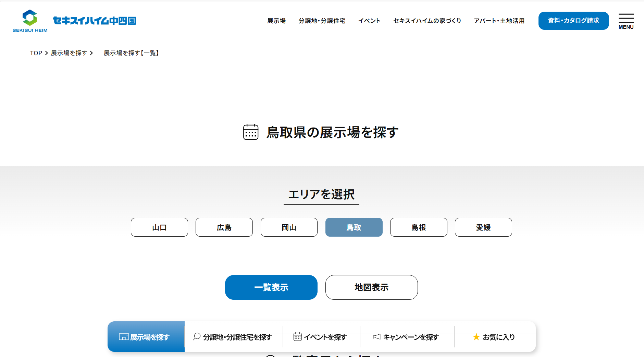This screenshot has width=644, height=357.
Task: Click the magnifier icon for subdivision search
Action: (197, 337)
